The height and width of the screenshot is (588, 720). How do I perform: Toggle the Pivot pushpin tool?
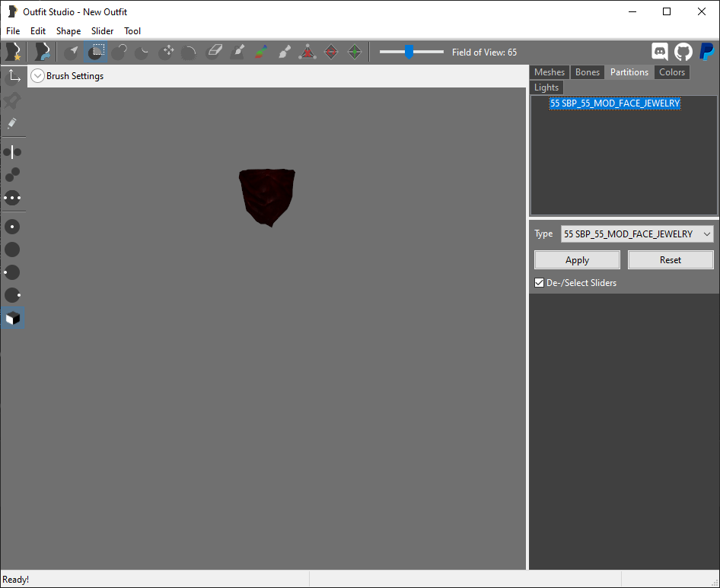[12, 100]
